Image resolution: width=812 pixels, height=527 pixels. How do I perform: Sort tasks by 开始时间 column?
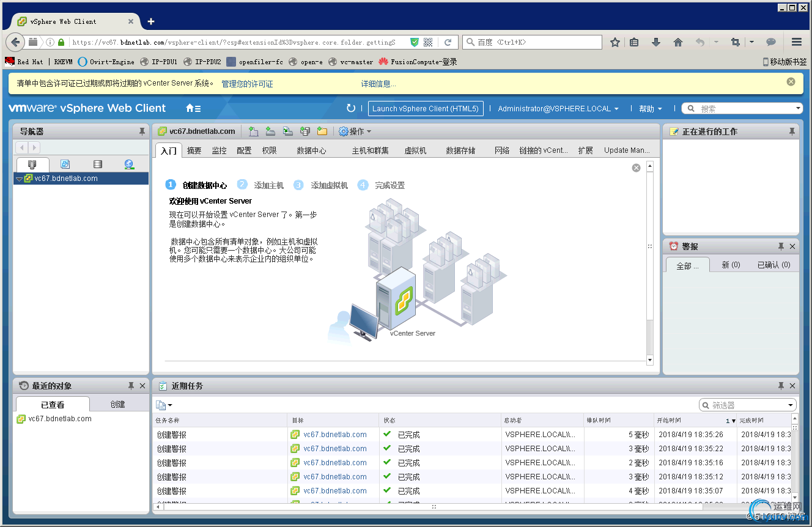click(695, 421)
